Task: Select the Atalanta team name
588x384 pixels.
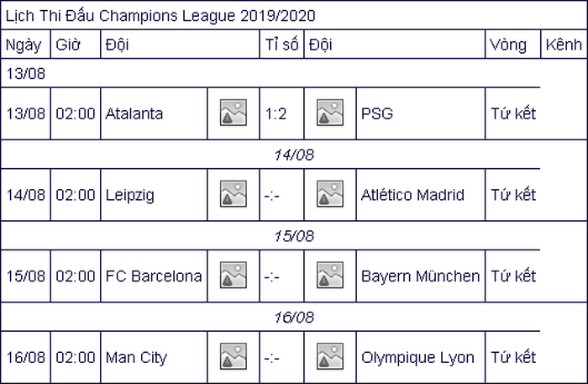Action: coord(134,113)
